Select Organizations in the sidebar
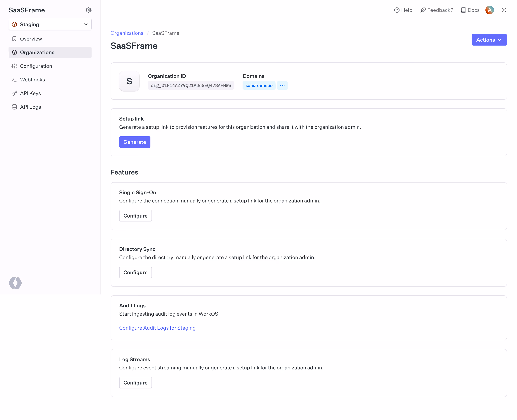The width and height of the screenshot is (517, 420). coord(50,52)
